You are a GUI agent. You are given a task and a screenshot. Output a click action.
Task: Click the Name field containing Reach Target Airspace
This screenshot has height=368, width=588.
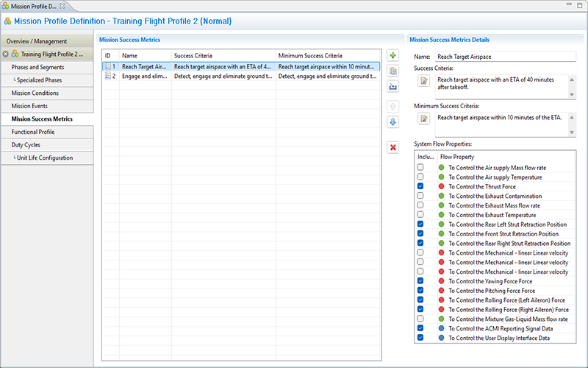click(x=505, y=57)
